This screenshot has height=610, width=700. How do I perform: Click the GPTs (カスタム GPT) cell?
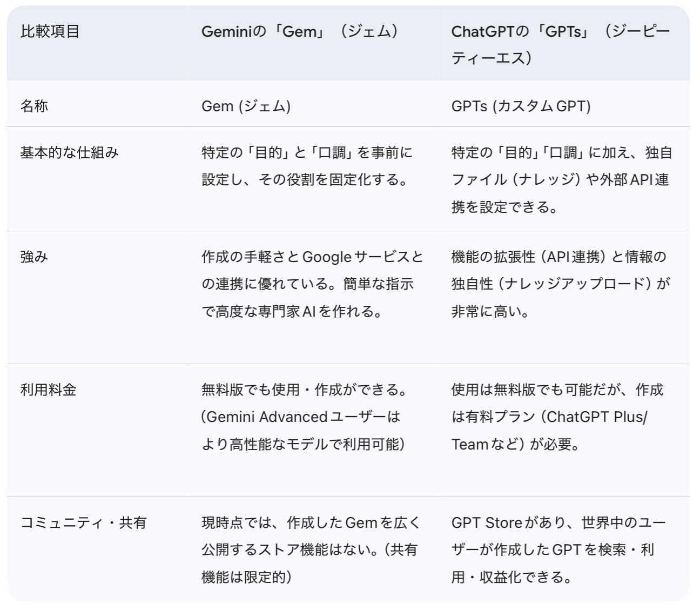point(521,105)
